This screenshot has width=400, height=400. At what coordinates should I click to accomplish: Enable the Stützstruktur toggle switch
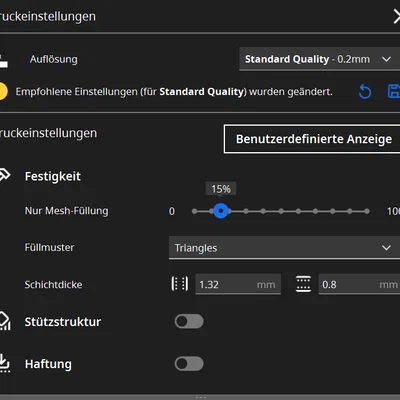coord(189,321)
